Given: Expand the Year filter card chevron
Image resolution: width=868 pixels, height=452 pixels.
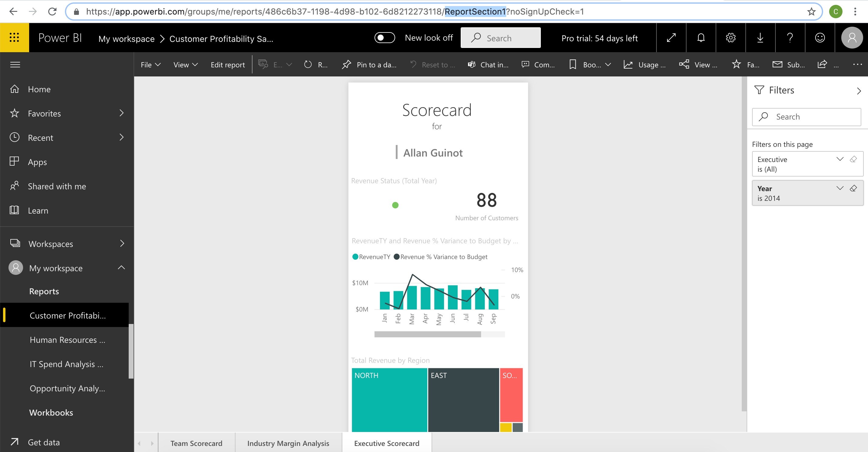Looking at the screenshot, I should tap(840, 188).
